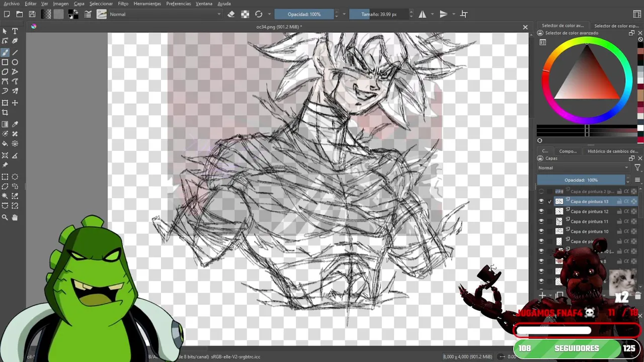Select the Crop tool

(x=5, y=113)
